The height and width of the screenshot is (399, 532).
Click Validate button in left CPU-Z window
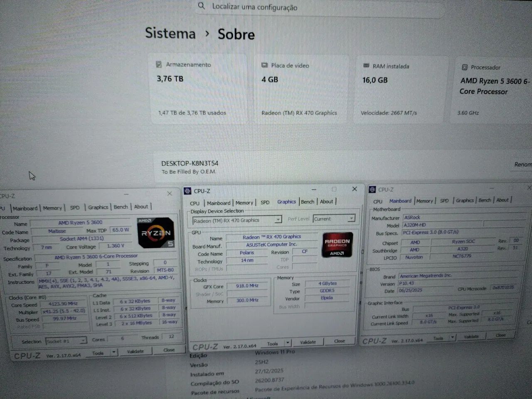click(x=135, y=351)
